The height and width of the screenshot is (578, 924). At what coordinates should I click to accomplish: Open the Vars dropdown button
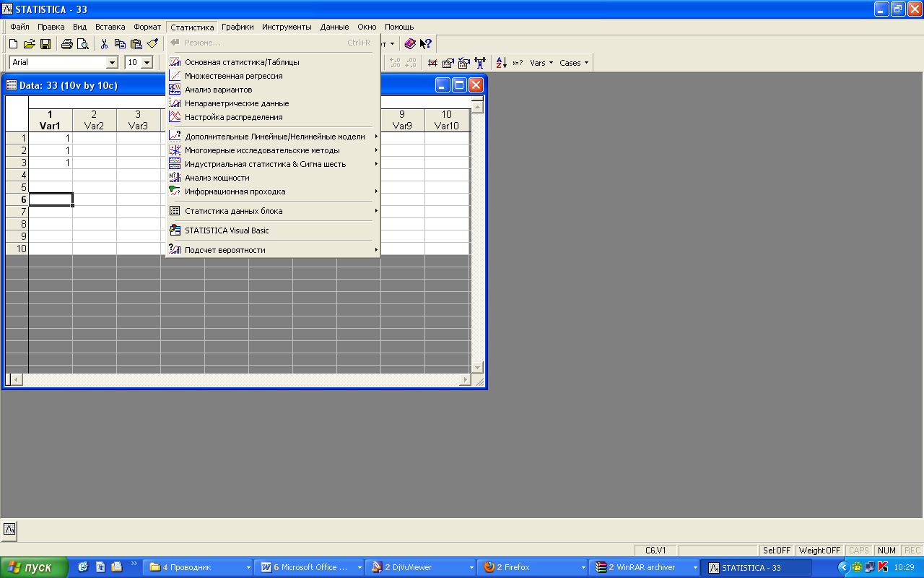click(541, 63)
